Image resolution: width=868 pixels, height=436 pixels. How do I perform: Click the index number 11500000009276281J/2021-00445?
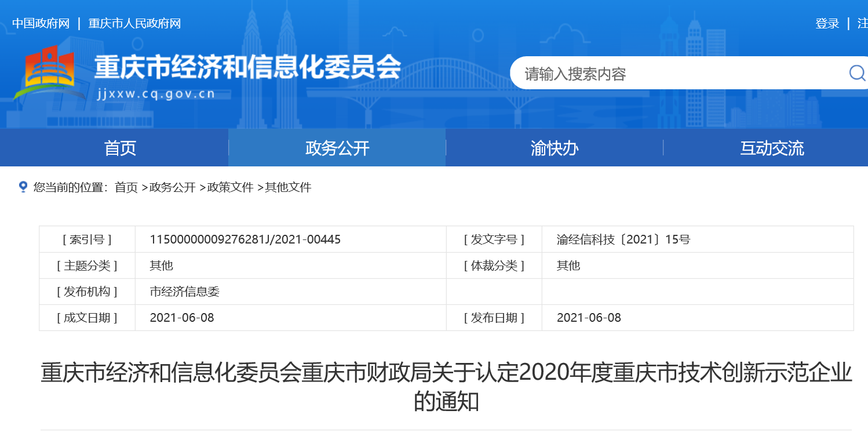245,239
